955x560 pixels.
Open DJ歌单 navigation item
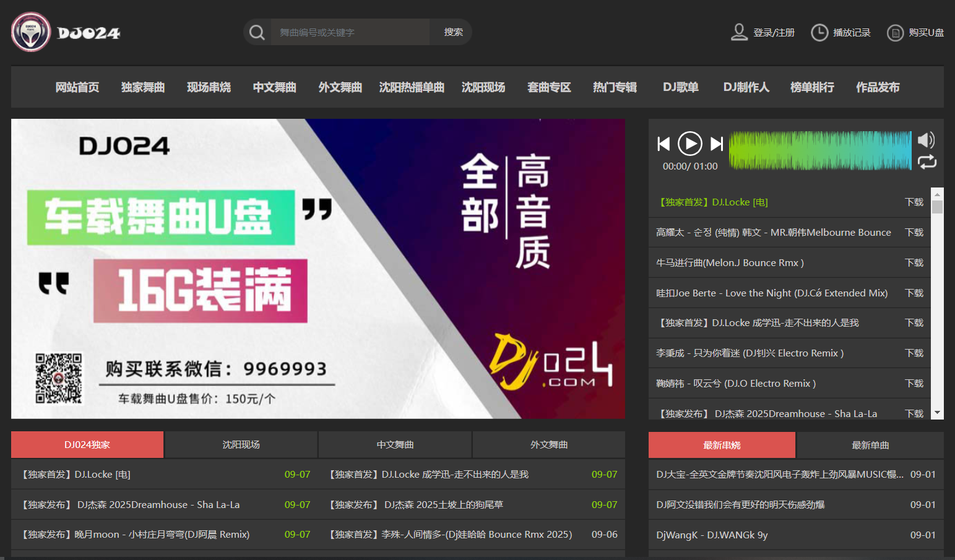pyautogui.click(x=681, y=87)
